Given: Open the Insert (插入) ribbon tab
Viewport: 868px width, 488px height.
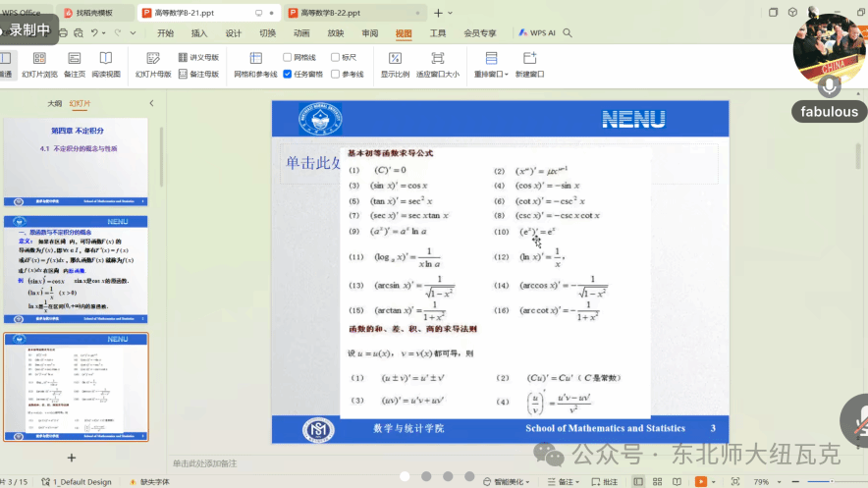Looking at the screenshot, I should pos(199,33).
